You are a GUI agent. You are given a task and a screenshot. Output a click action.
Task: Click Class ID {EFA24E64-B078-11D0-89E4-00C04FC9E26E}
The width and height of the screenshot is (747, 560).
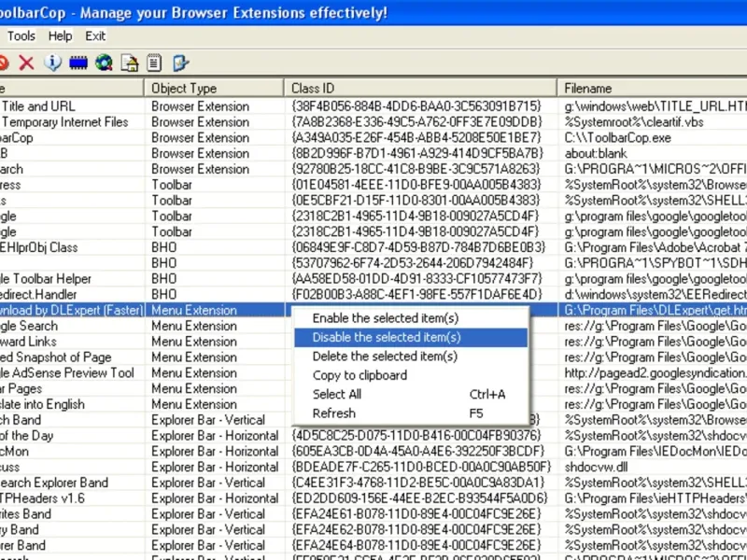(416, 546)
